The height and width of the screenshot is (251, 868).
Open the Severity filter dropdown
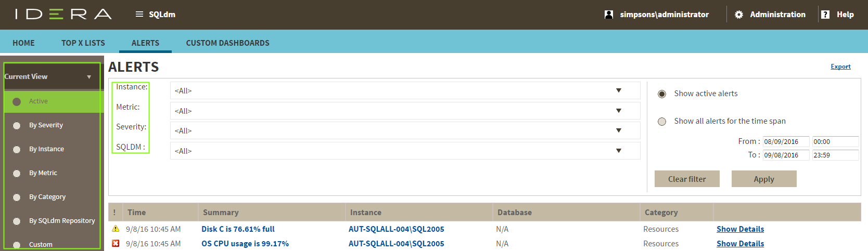coord(405,130)
